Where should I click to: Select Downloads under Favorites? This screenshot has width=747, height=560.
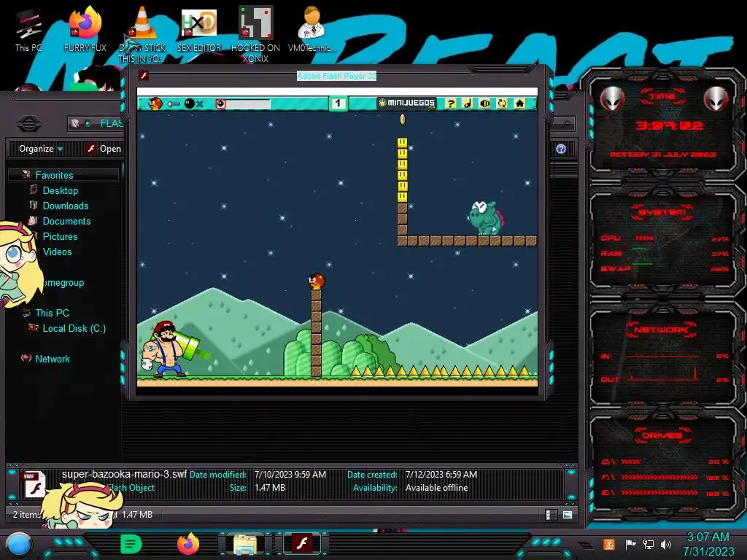(65, 206)
